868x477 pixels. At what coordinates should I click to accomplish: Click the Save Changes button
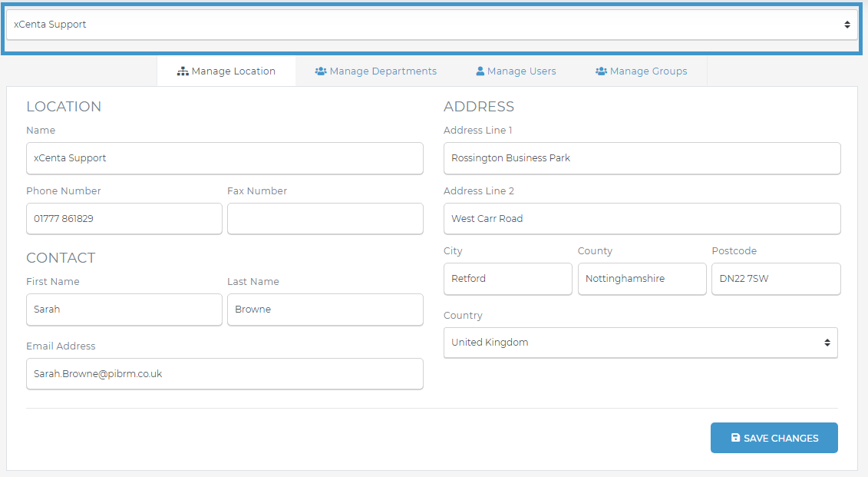(x=774, y=438)
